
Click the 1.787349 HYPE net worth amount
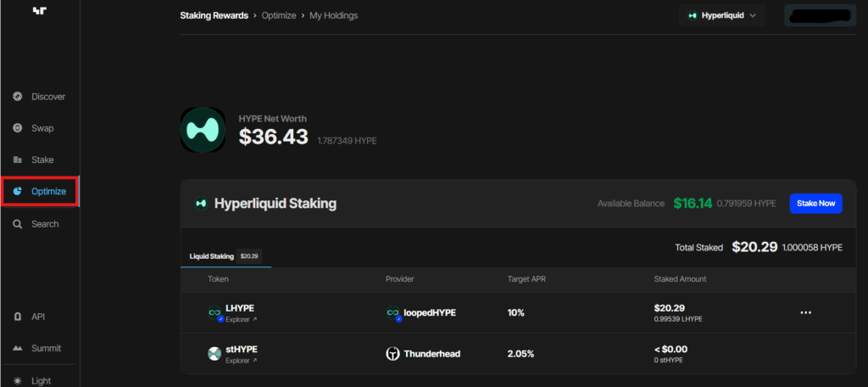pyautogui.click(x=347, y=141)
